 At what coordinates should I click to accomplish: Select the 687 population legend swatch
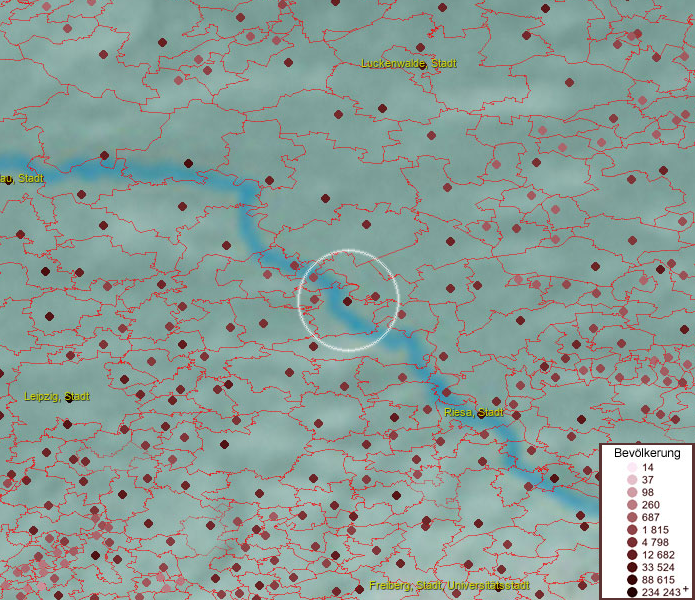click(632, 517)
